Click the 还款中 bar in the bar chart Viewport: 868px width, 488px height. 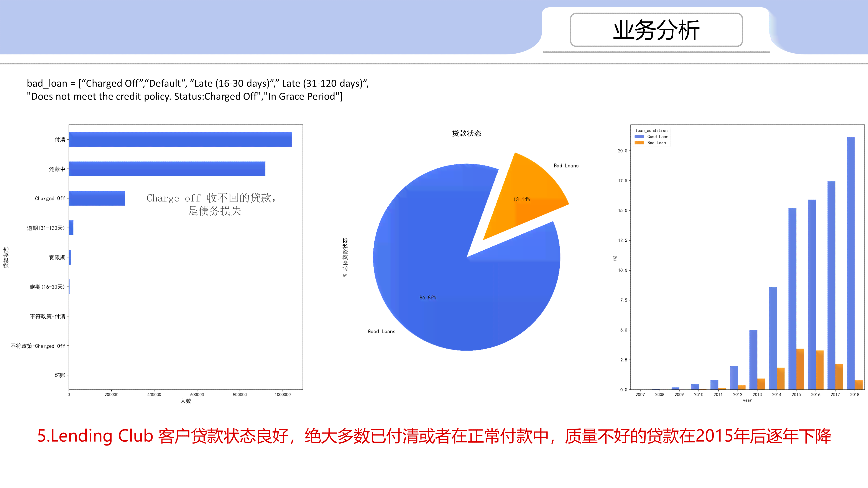(x=167, y=169)
